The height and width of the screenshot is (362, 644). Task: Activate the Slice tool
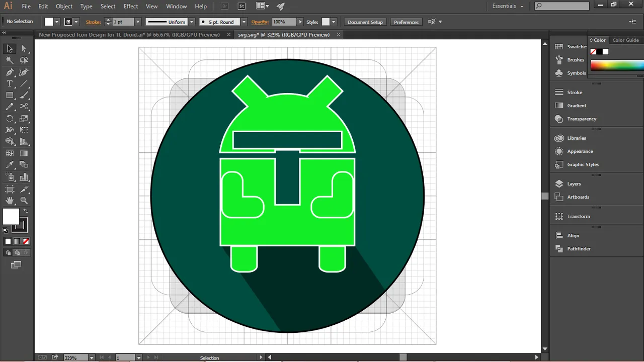pos(24,189)
